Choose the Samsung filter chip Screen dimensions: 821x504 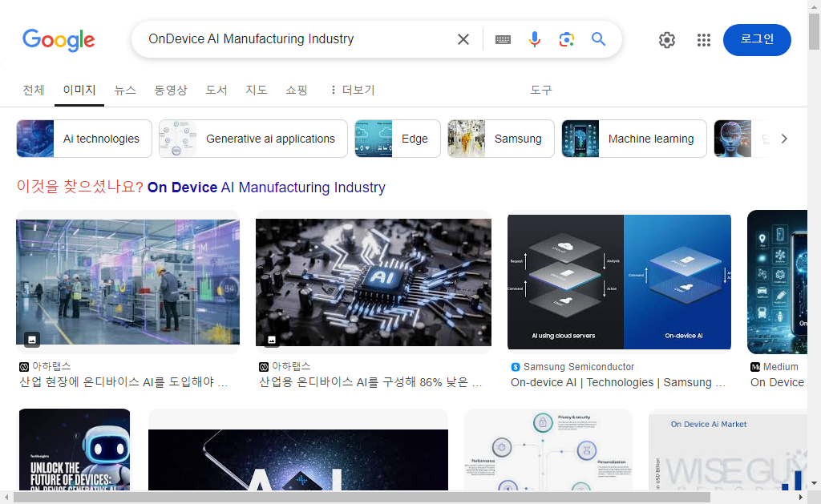point(500,139)
